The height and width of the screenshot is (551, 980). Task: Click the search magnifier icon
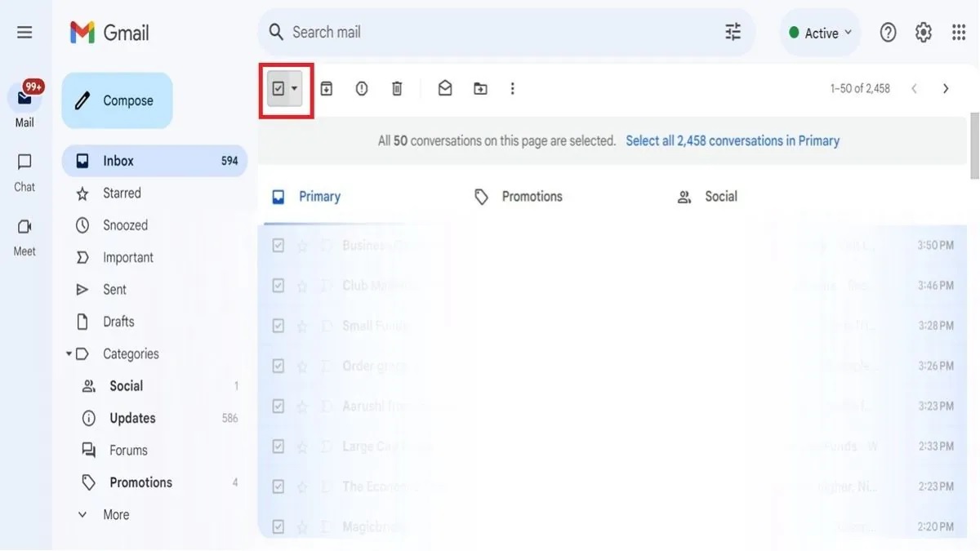point(277,33)
